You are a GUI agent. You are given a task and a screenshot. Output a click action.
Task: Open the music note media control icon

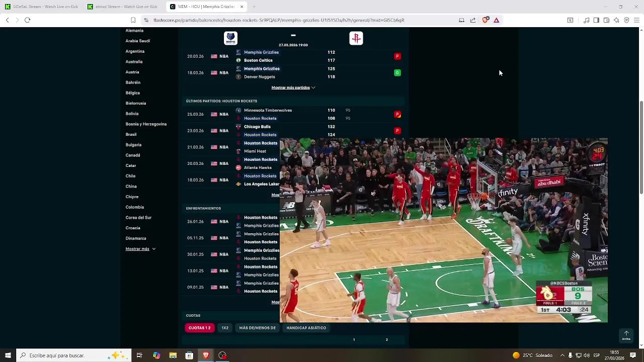[586, 20]
